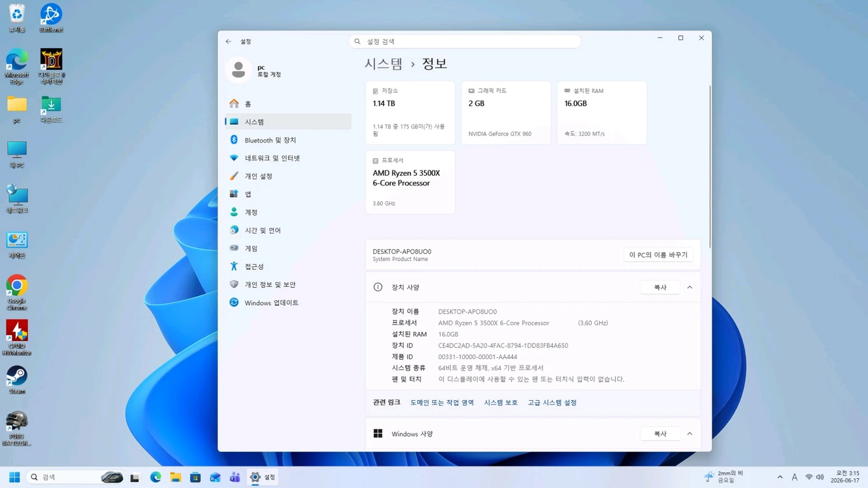Collapse the 장치 사양 section chevron

click(690, 288)
